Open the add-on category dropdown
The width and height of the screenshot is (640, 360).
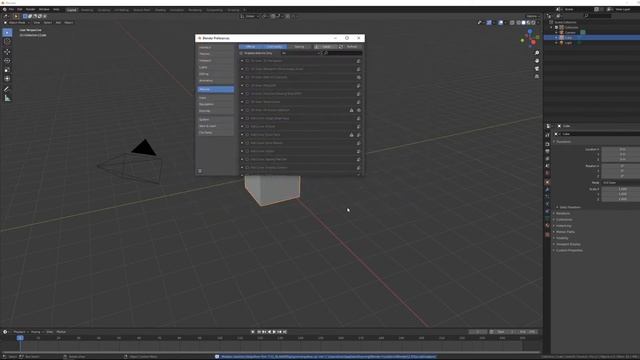(301, 53)
